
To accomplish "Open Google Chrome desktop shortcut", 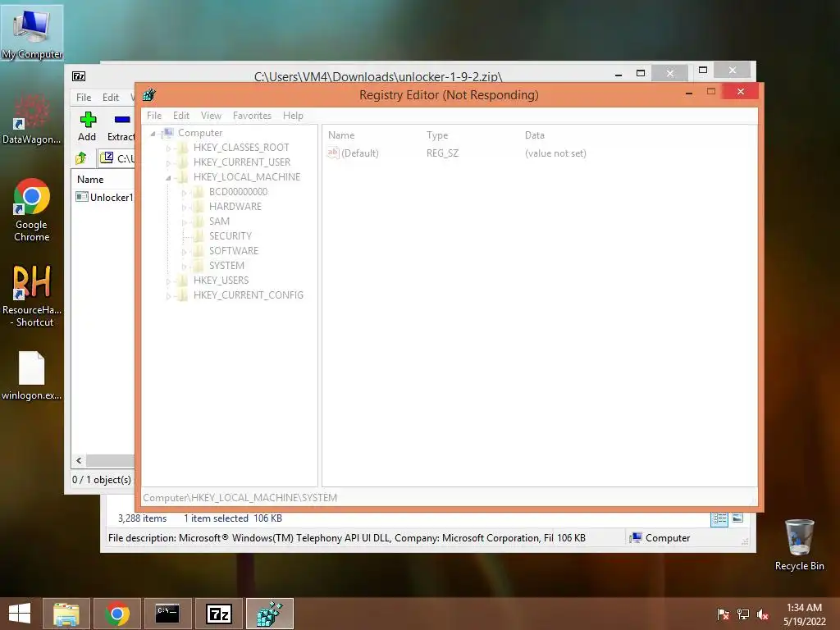I will (32, 210).
